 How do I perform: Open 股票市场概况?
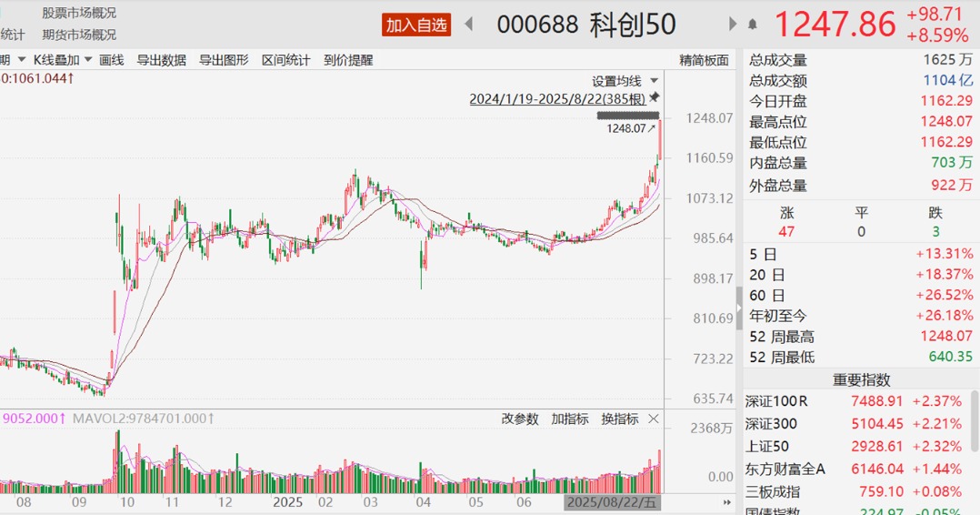point(79,13)
